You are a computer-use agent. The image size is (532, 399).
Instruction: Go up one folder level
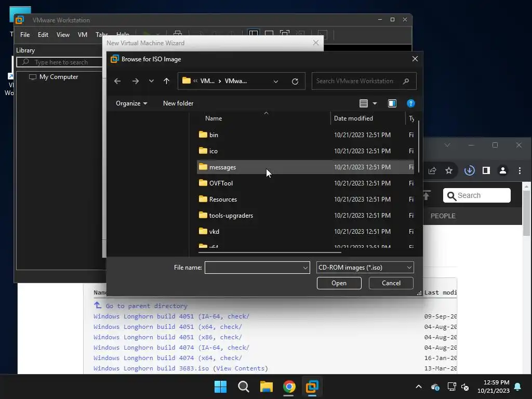(x=166, y=81)
